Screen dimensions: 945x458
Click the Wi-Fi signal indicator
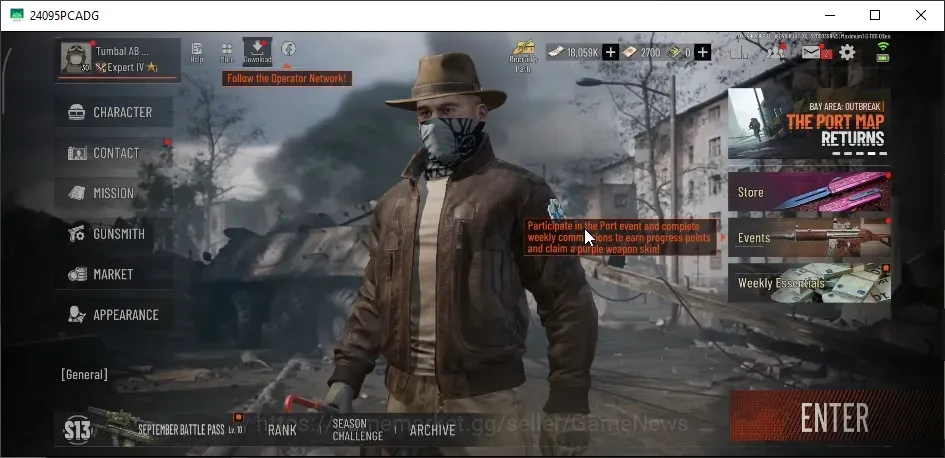(883, 46)
